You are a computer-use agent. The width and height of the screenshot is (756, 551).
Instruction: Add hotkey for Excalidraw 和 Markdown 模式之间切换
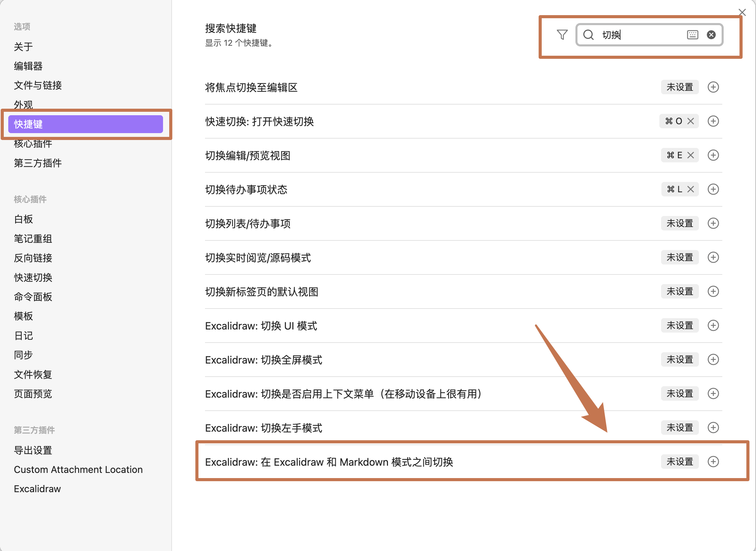[x=713, y=462]
